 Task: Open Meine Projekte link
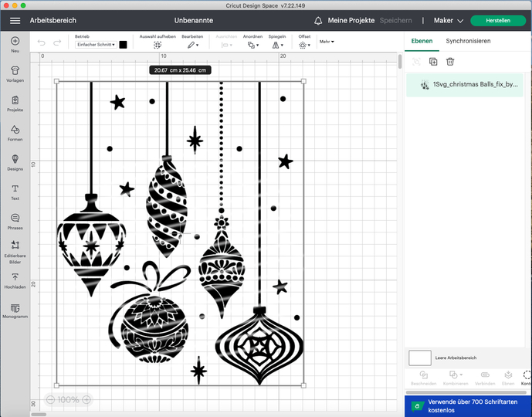tap(351, 21)
